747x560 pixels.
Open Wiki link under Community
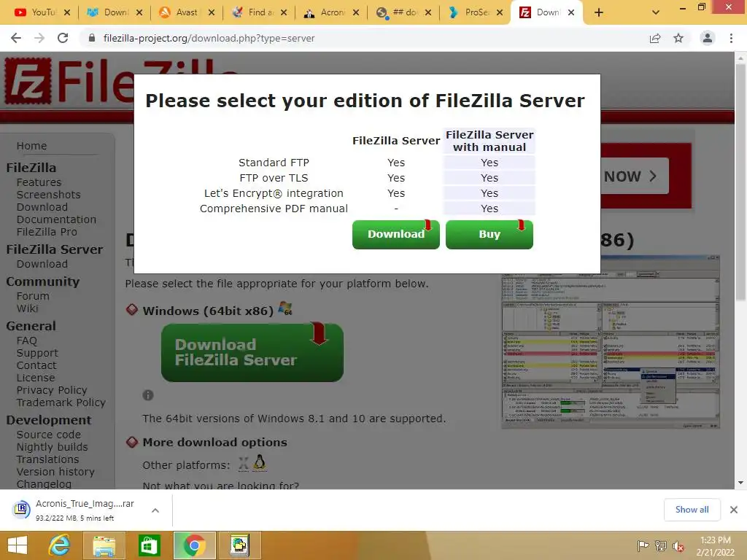pyautogui.click(x=27, y=308)
